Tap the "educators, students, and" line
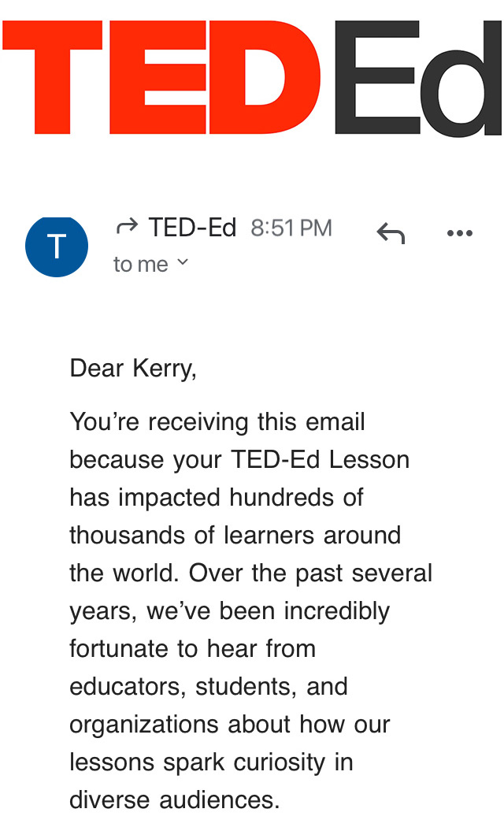This screenshot has height=831, width=504. coord(209,687)
